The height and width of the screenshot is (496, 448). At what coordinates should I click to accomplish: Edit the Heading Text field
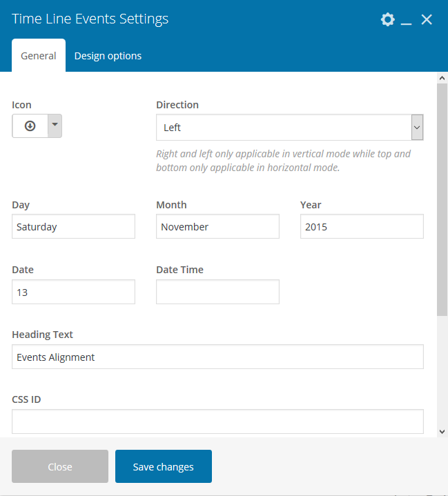point(217,357)
